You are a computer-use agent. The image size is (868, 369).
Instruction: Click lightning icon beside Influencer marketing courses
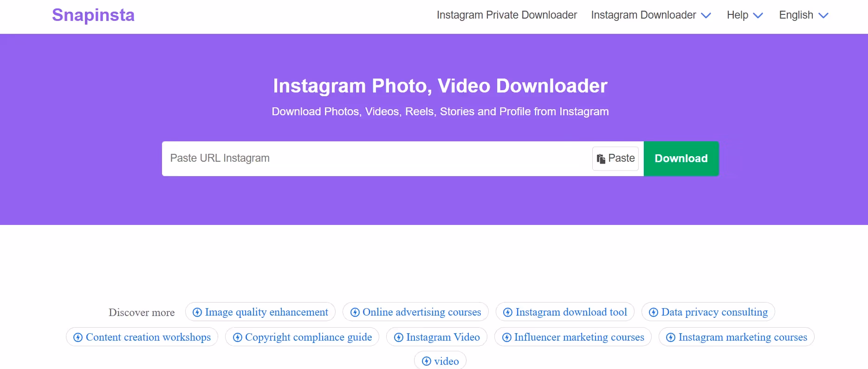click(x=507, y=337)
